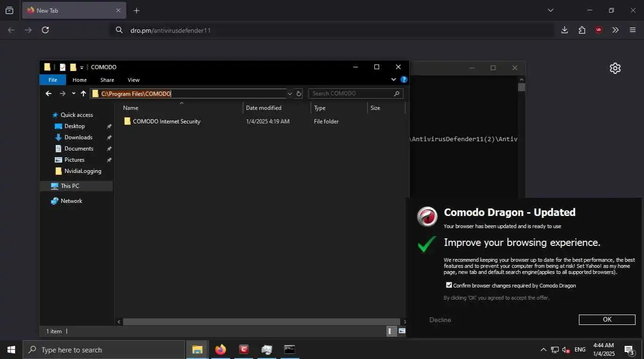Screen dimensions: 644x359
Task: Sort by Type column header
Action: [x=339, y=108]
